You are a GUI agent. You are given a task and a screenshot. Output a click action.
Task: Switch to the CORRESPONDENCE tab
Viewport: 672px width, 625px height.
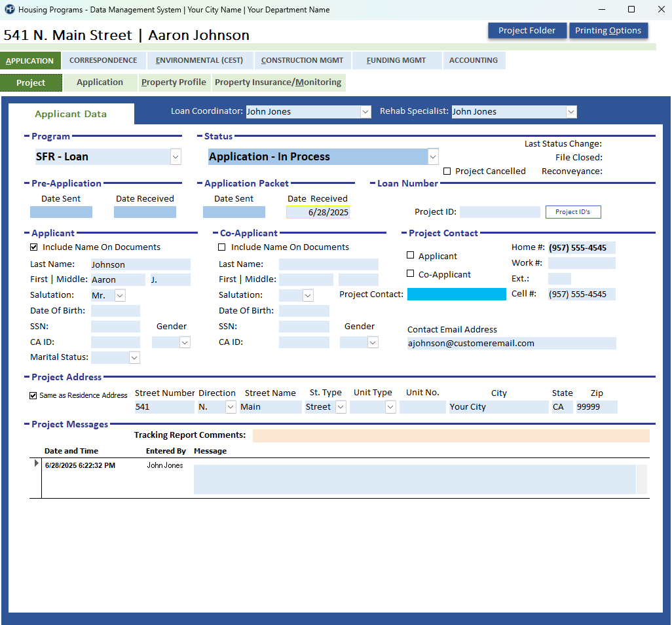(103, 60)
